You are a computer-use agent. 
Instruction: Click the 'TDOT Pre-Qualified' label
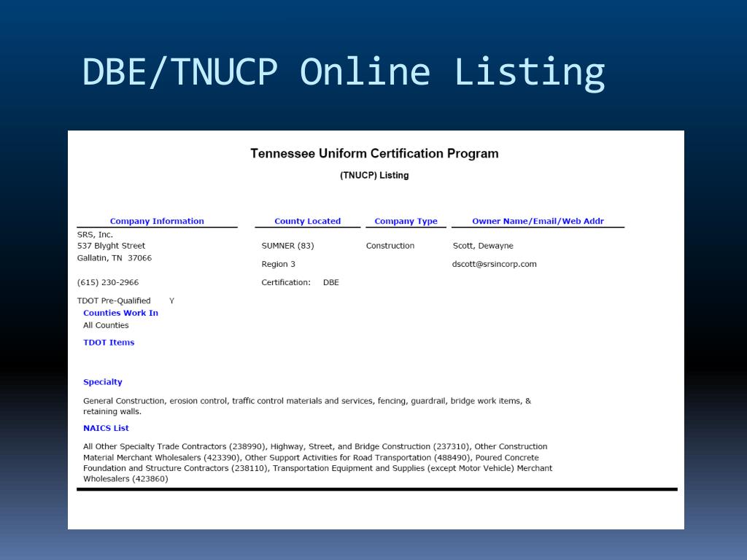(x=114, y=301)
